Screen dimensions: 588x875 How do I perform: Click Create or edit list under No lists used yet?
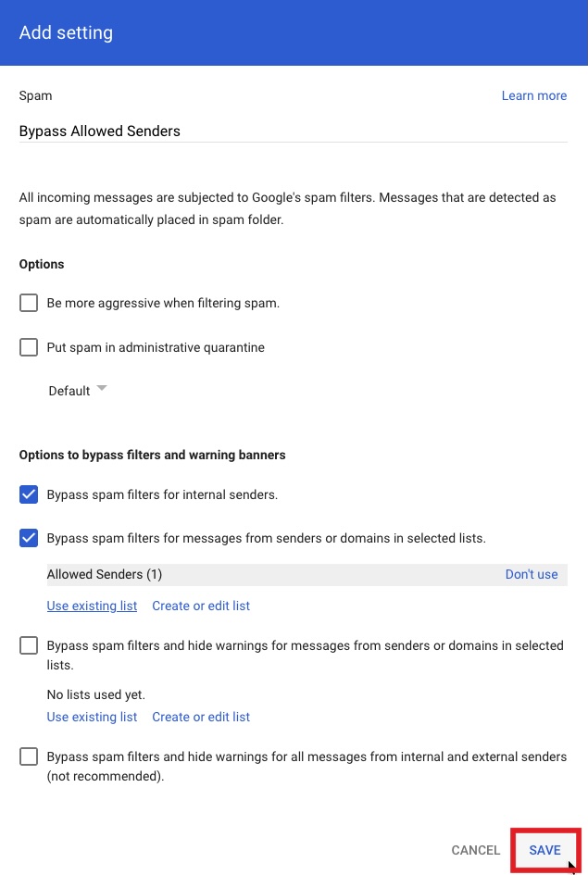coord(201,717)
